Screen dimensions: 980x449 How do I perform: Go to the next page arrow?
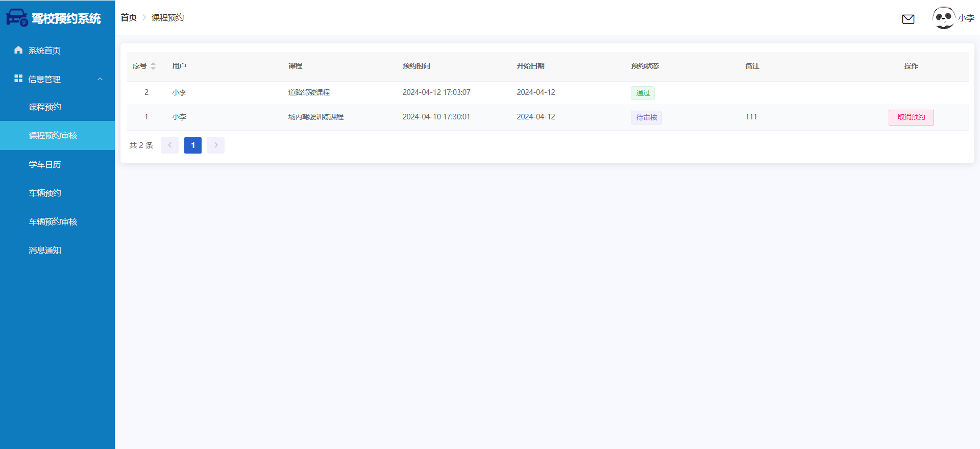click(216, 145)
